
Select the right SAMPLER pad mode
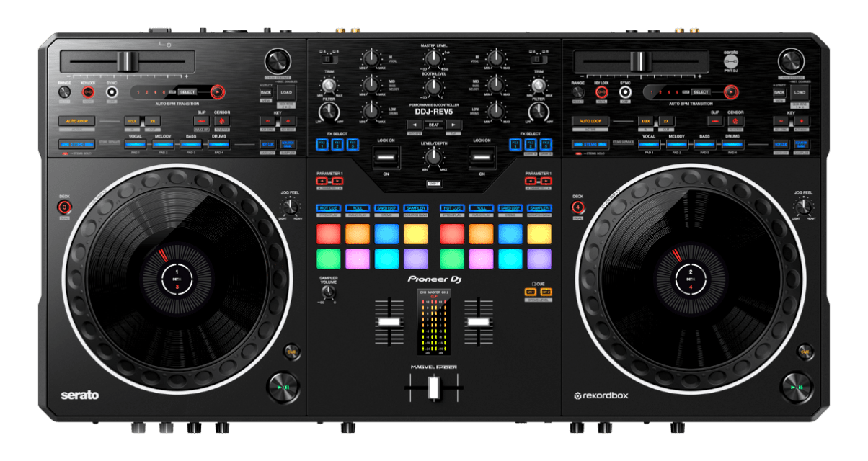pyautogui.click(x=539, y=208)
